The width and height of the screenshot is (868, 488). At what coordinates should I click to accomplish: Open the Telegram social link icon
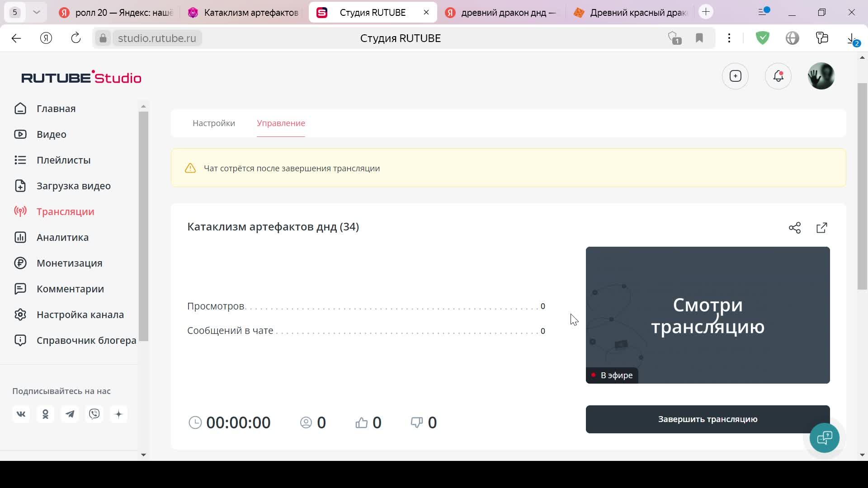click(x=70, y=414)
